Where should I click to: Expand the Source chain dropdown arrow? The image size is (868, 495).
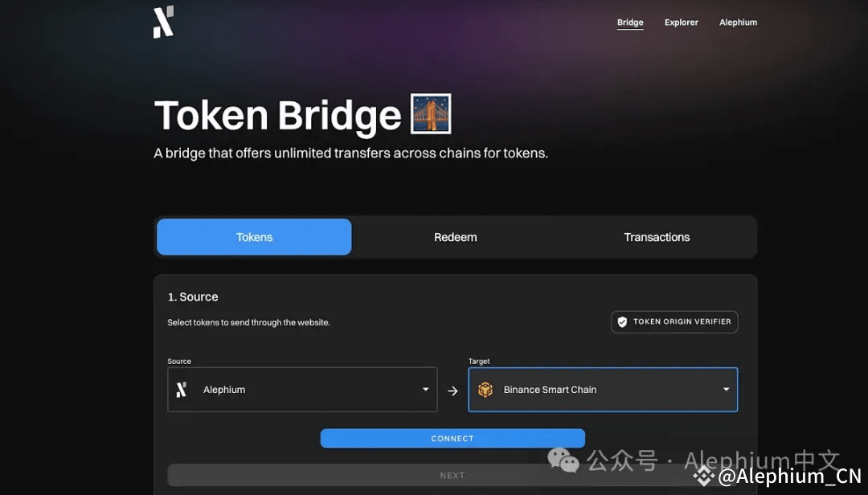click(x=426, y=389)
